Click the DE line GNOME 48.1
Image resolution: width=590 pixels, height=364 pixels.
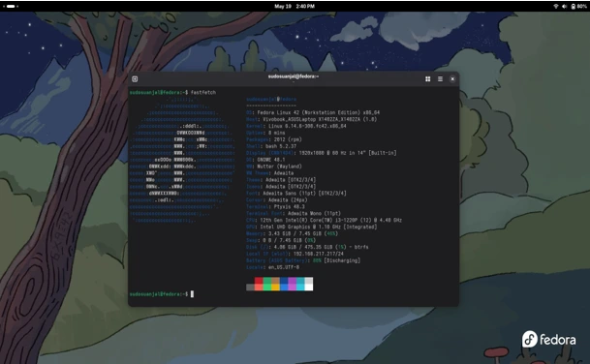click(x=265, y=160)
